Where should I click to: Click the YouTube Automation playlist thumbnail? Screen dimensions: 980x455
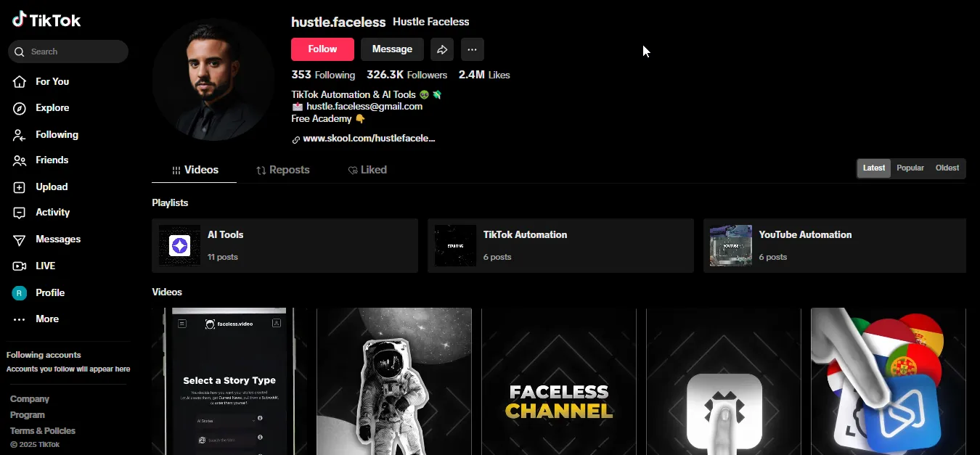click(730, 246)
